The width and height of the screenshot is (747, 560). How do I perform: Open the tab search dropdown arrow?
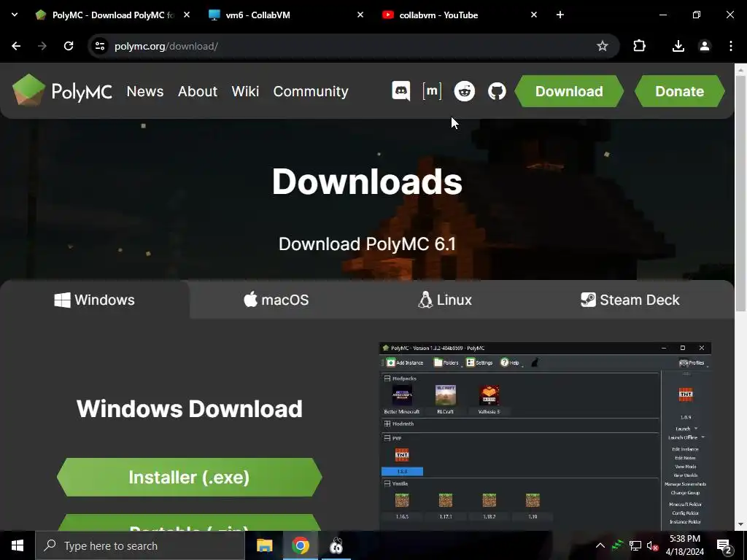coord(15,15)
